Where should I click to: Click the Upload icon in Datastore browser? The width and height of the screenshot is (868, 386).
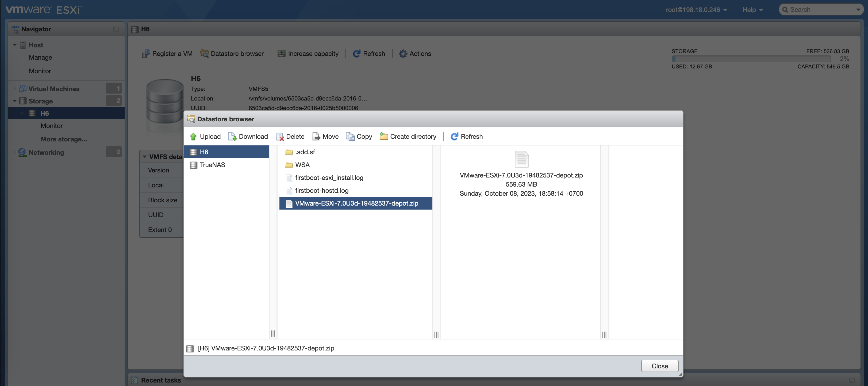coord(193,136)
